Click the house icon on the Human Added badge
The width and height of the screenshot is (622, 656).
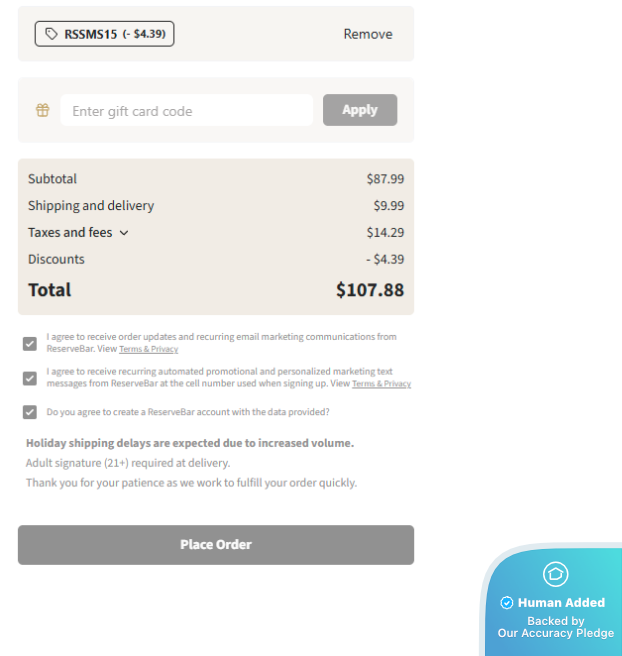tap(555, 574)
